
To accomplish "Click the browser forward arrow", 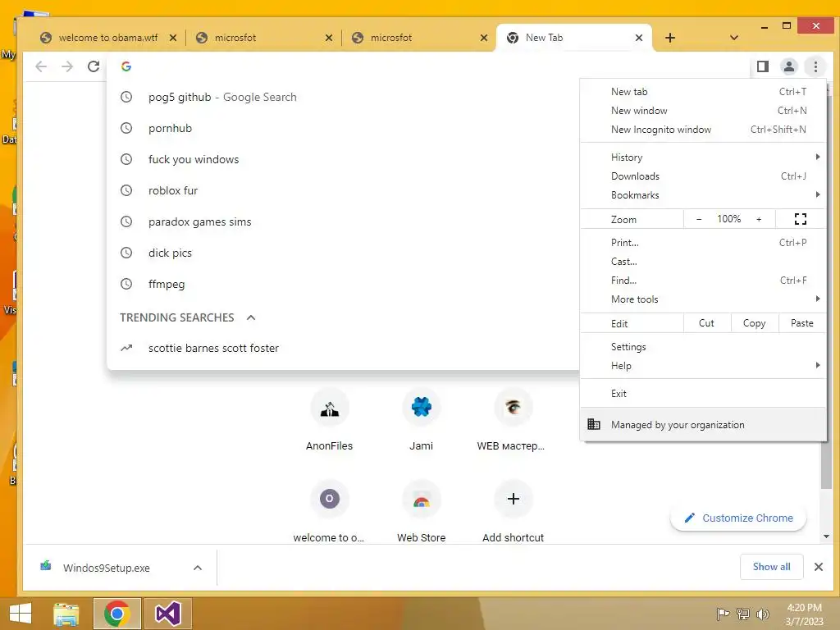I will pos(67,66).
